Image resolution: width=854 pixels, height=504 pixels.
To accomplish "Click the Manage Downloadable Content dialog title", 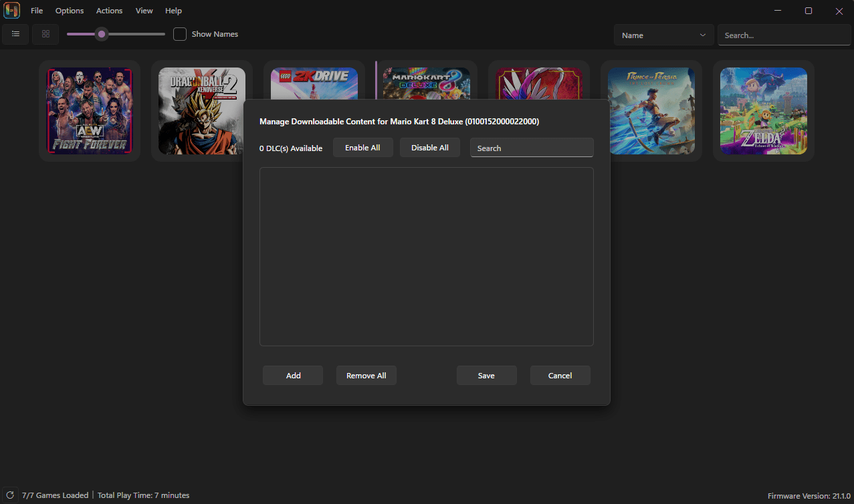I will point(399,122).
